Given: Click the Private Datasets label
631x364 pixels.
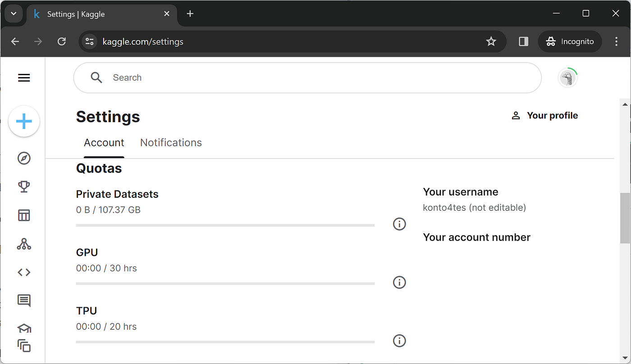Looking at the screenshot, I should point(117,194).
